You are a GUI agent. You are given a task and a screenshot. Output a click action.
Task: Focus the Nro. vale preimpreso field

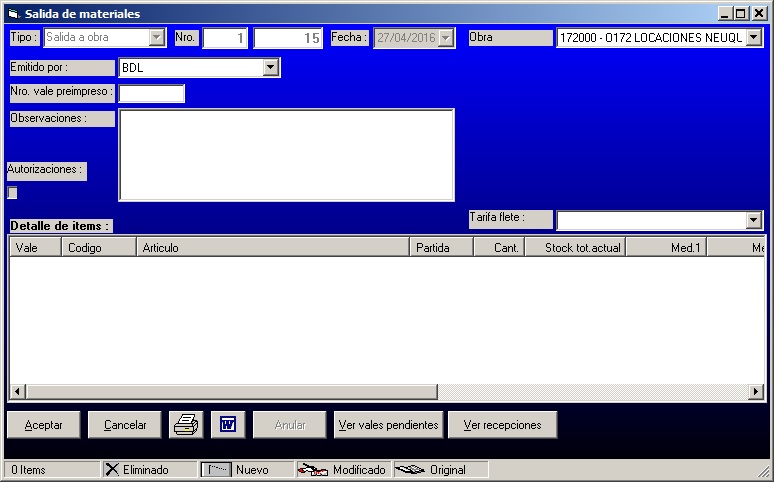click(152, 93)
